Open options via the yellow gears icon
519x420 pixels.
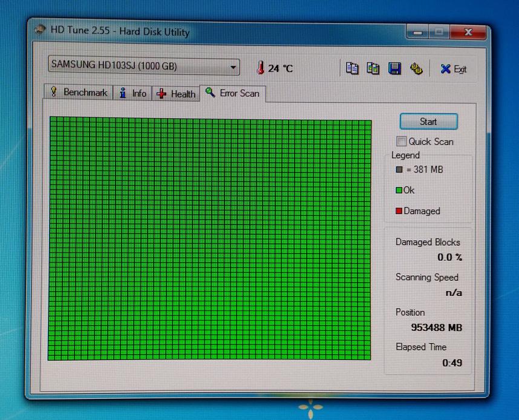(x=416, y=68)
